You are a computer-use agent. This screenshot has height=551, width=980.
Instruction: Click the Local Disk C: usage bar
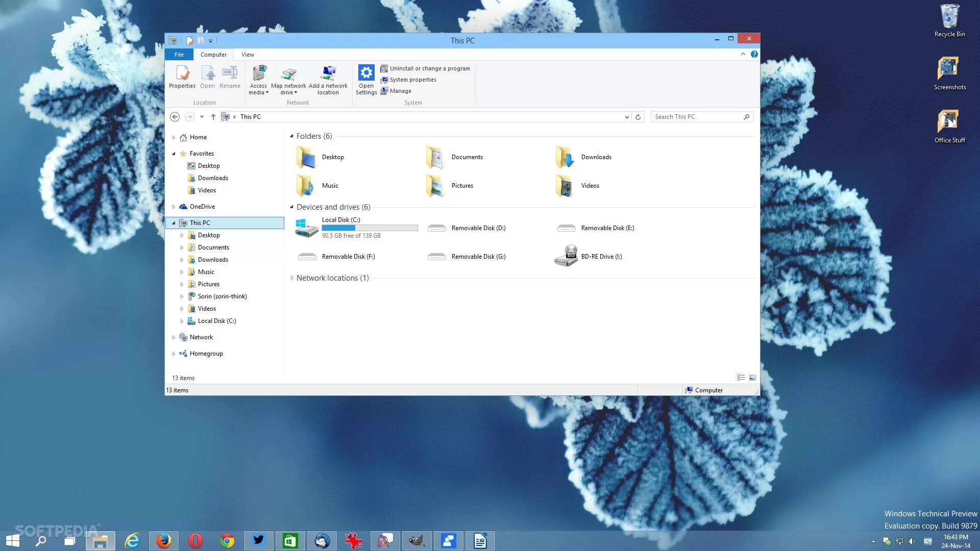click(370, 228)
